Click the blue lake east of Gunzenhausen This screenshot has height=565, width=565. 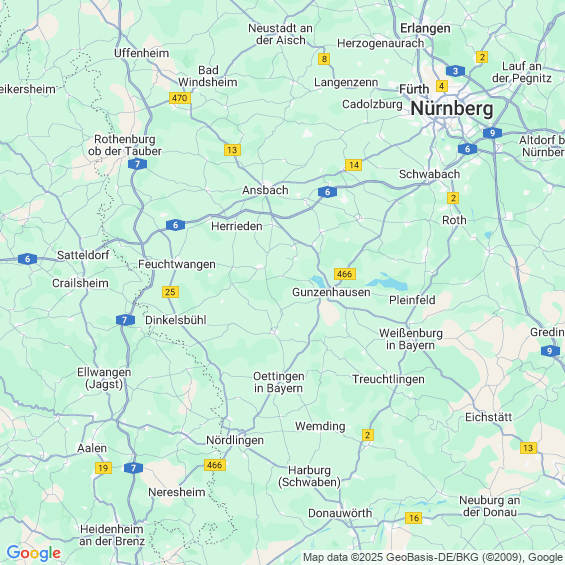[x=387, y=283]
